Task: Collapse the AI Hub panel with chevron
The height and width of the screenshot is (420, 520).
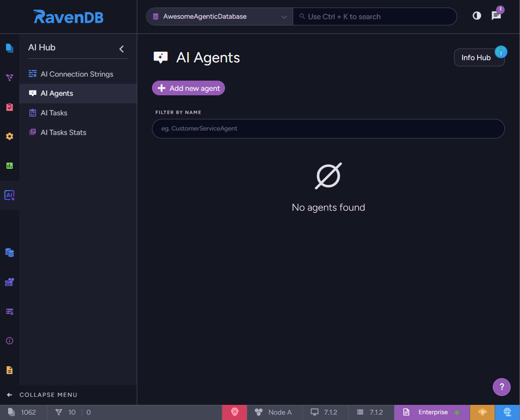Action: 121,49
